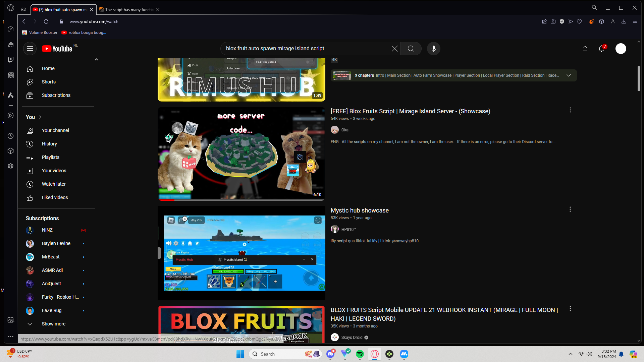Open the Volume Booster bookmark
Image resolution: width=644 pixels, height=362 pixels.
click(40, 33)
